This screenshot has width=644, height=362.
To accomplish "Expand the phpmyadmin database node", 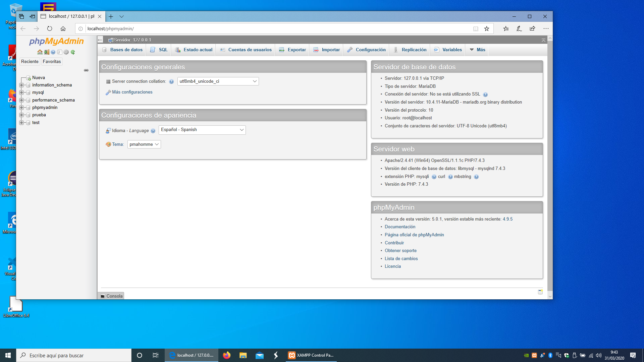I will pos(21,108).
